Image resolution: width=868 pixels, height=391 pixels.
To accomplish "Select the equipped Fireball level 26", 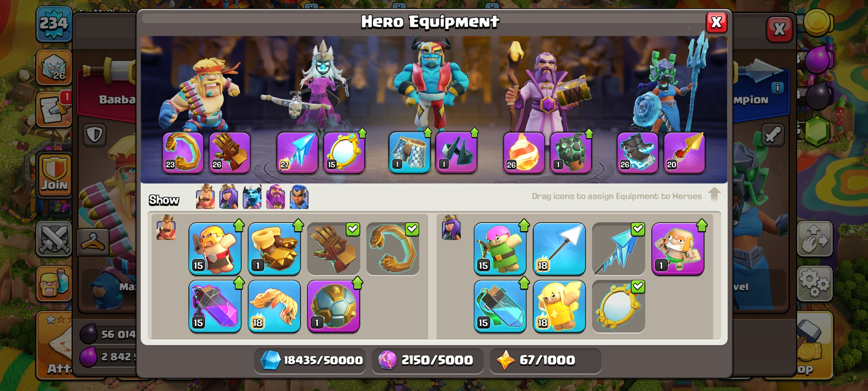I will click(x=524, y=152).
